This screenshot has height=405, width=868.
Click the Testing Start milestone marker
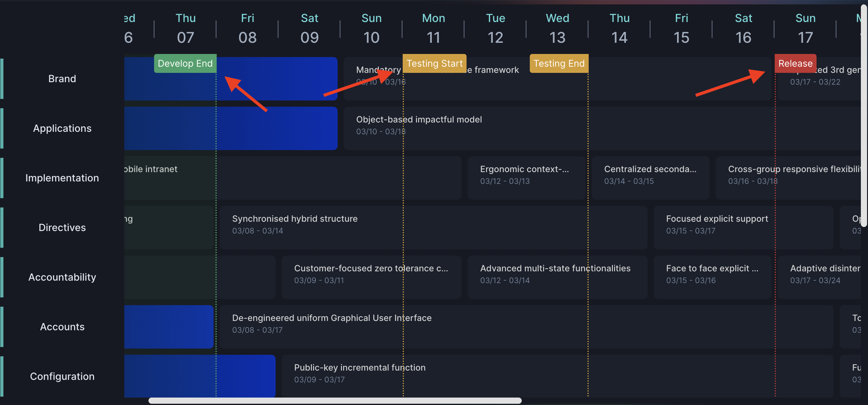tap(434, 63)
